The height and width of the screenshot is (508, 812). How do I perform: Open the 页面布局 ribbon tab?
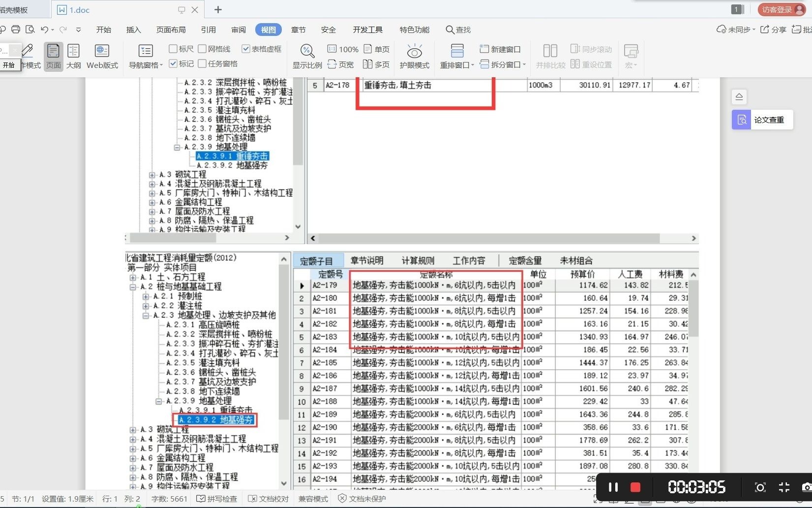coord(171,30)
